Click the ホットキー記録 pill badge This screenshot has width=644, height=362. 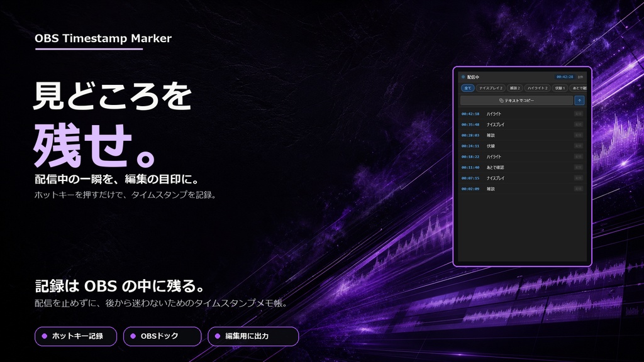(76, 336)
